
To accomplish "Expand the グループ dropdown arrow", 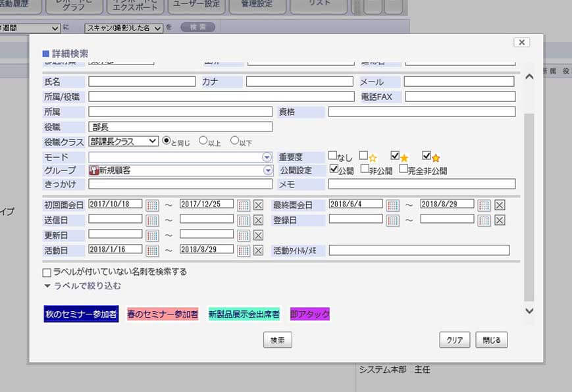I will click(268, 170).
